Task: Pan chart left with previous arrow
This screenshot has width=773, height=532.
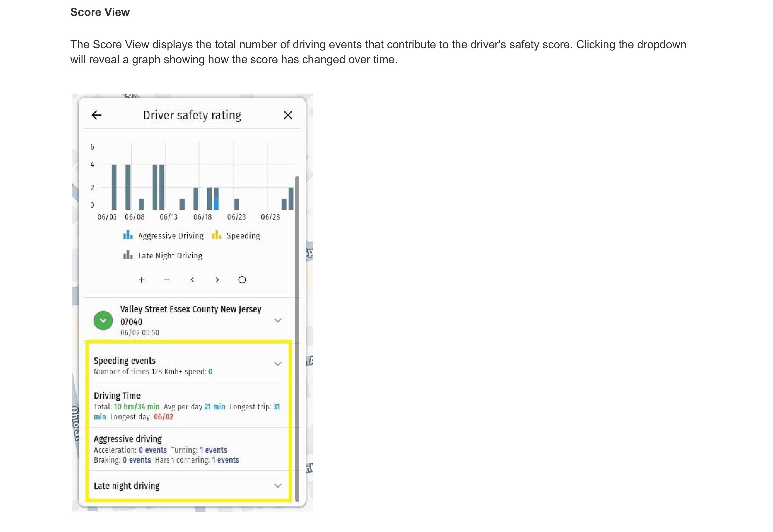Action: [x=192, y=280]
